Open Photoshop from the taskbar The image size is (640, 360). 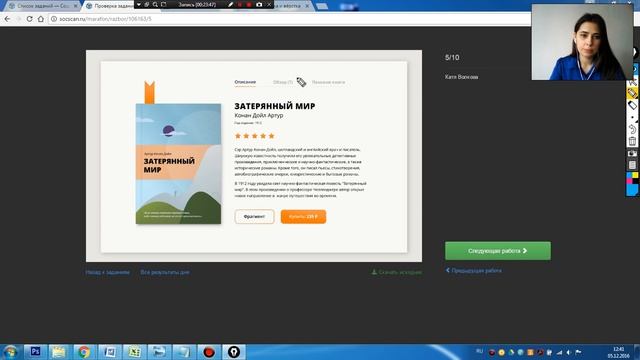pos(35,351)
